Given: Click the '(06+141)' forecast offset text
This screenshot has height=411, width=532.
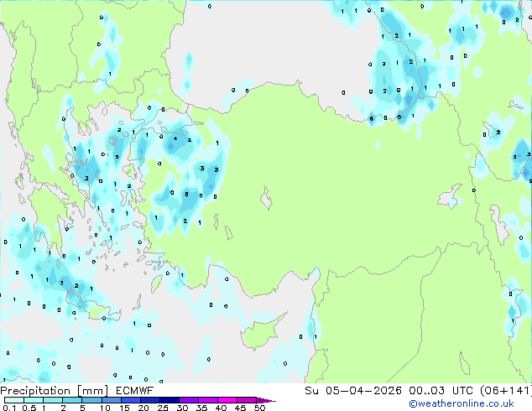Looking at the screenshot, I should point(505,391).
